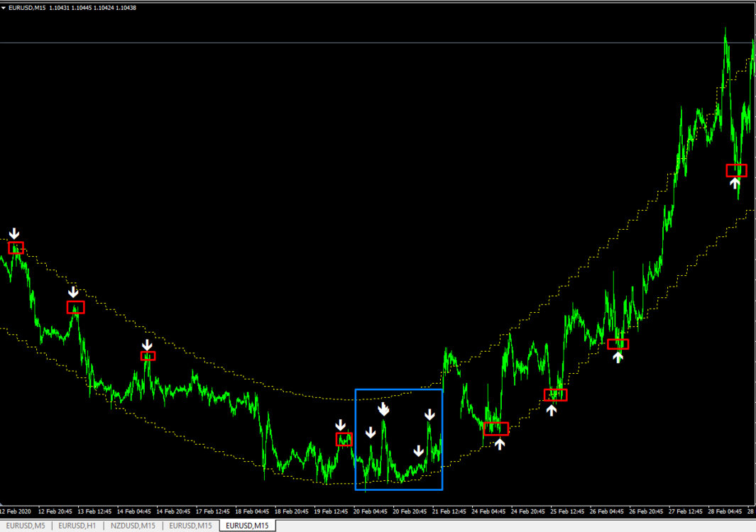The height and width of the screenshot is (532, 756).
Task: Switch to the EURUSD,M5 chart tab
Action: (x=26, y=526)
